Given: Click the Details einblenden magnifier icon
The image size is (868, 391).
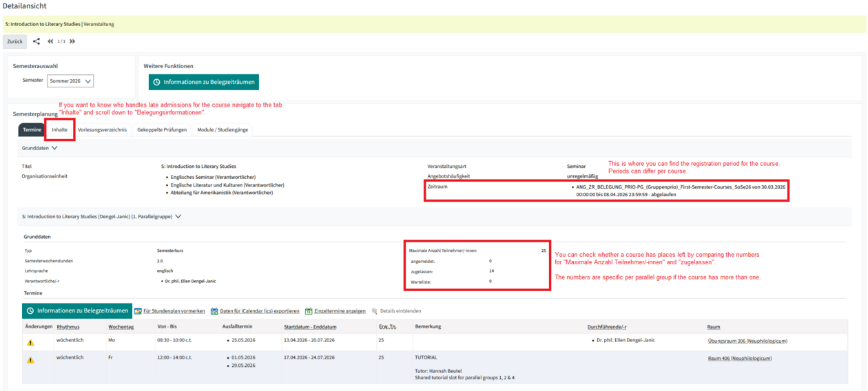Looking at the screenshot, I should [x=375, y=311].
